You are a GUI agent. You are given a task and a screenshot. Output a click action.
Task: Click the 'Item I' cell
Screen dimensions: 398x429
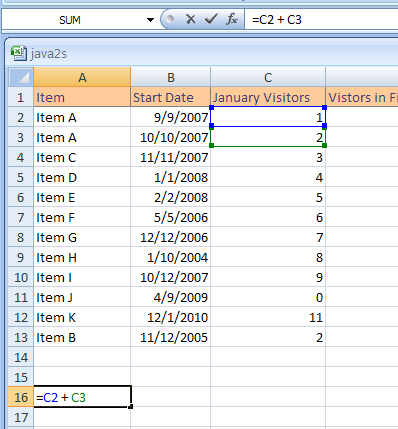pyautogui.click(x=82, y=277)
